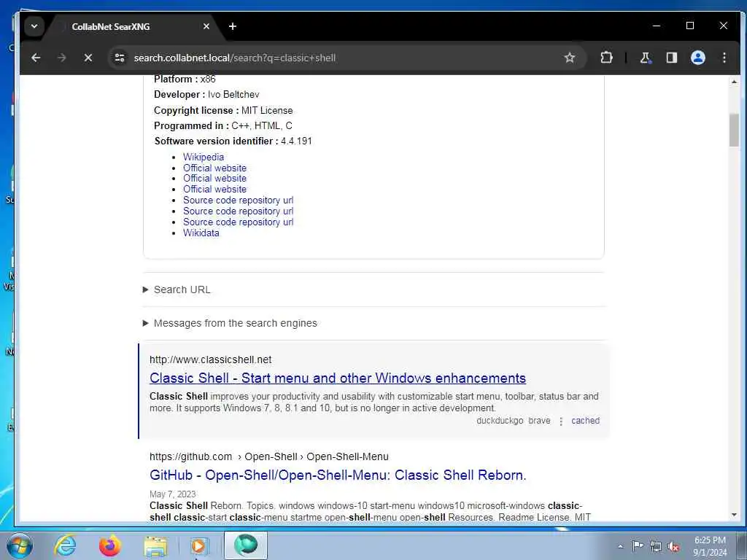Show hidden system tray icons

(620, 547)
